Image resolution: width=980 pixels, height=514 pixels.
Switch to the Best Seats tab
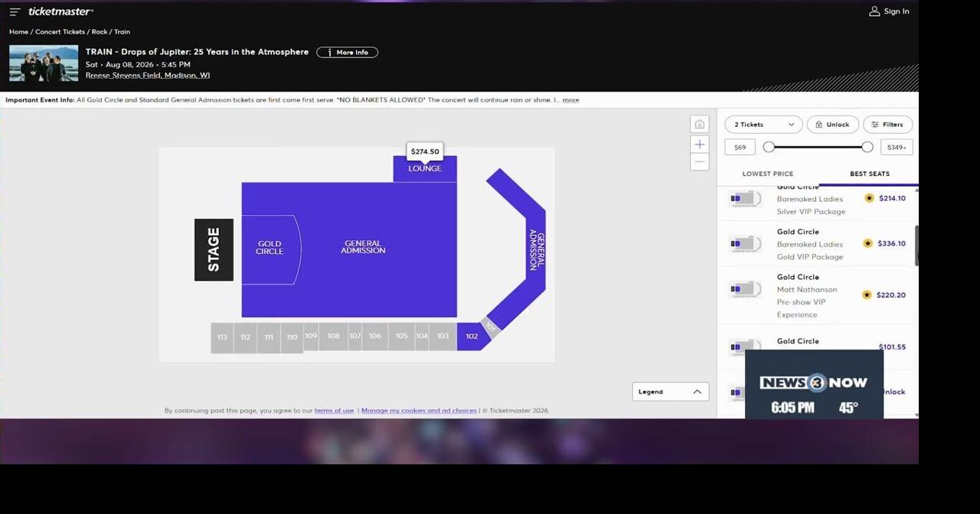[x=870, y=174]
